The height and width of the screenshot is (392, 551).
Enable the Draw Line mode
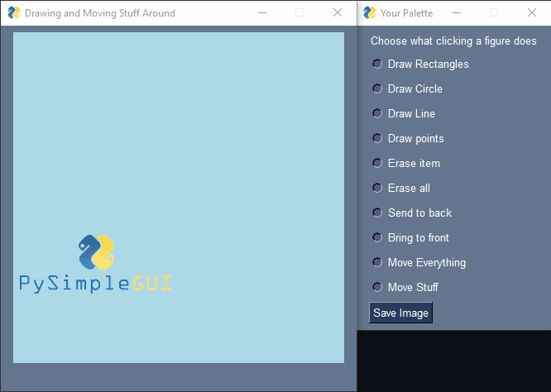[377, 113]
